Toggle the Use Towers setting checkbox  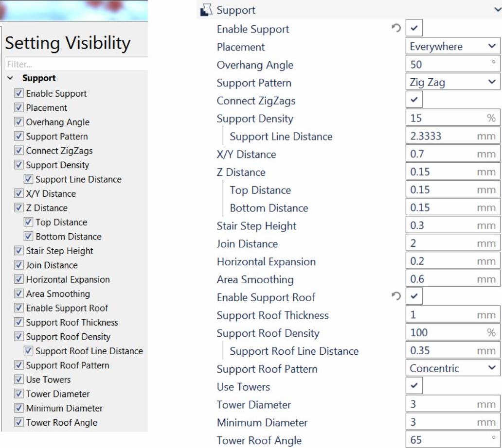pos(414,387)
